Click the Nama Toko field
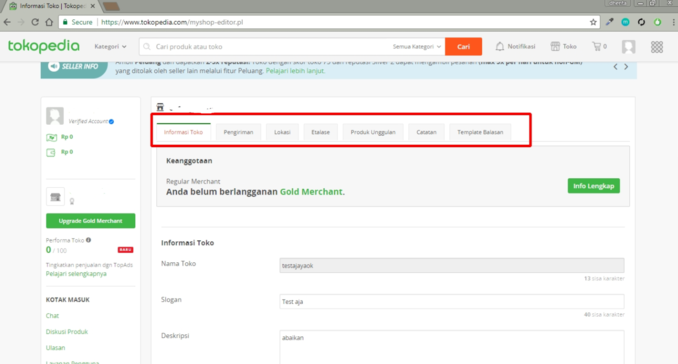 452,265
